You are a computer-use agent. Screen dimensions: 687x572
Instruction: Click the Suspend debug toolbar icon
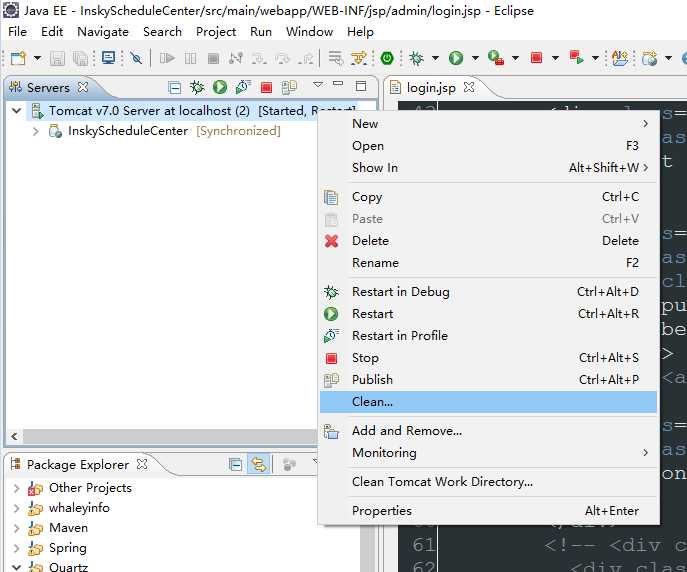tap(190, 58)
